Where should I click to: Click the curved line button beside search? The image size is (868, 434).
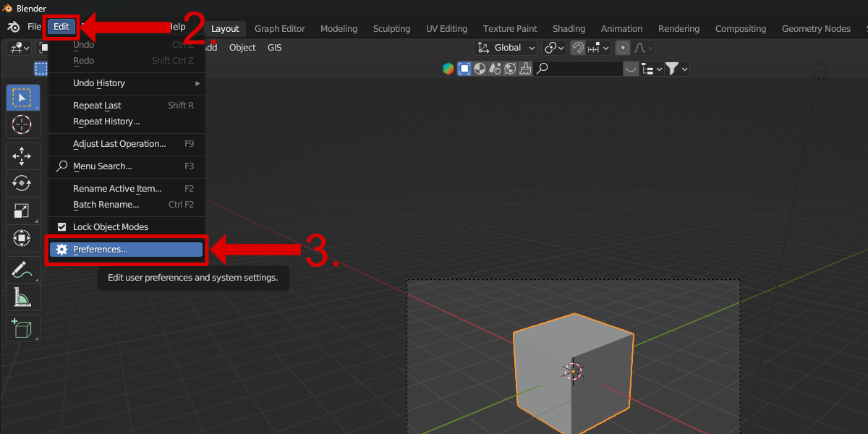pos(631,69)
